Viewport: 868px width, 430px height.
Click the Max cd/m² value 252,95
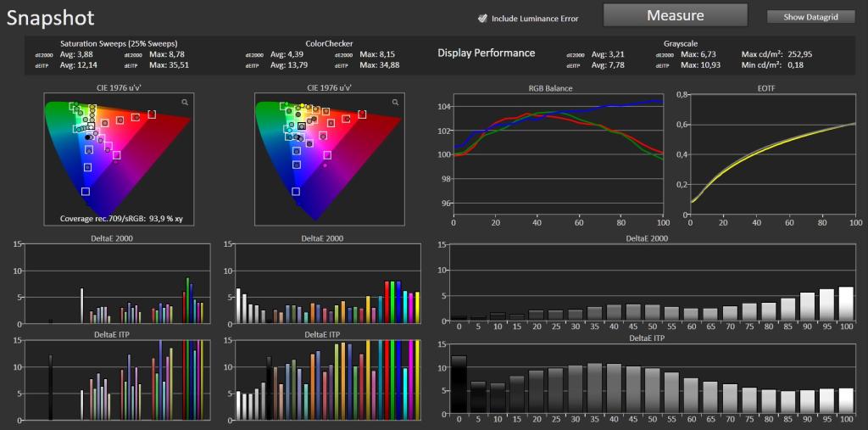[x=798, y=54]
